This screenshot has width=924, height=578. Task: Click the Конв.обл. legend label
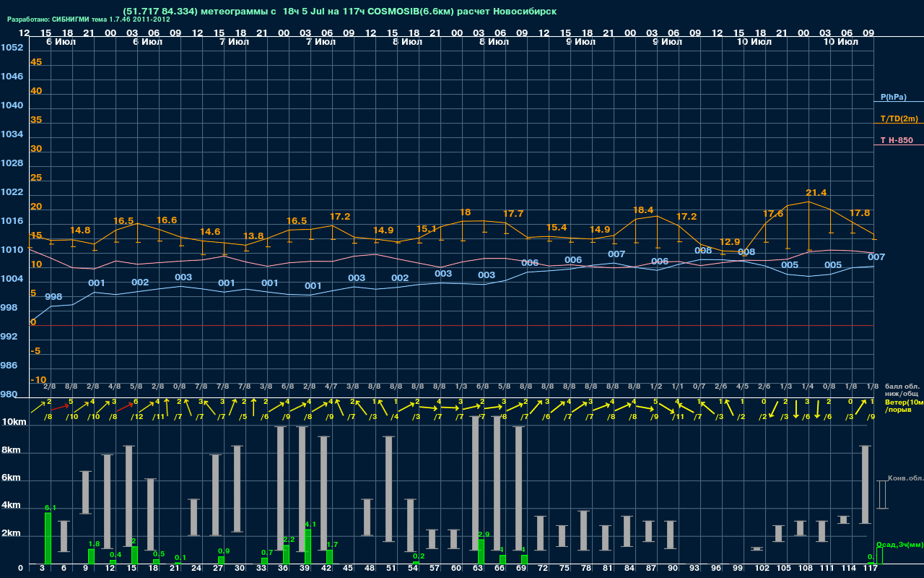[905, 479]
